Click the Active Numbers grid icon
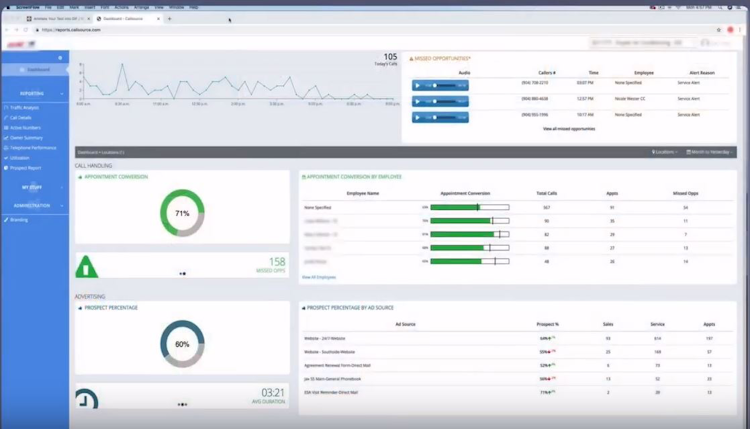750x429 pixels. tap(6, 128)
